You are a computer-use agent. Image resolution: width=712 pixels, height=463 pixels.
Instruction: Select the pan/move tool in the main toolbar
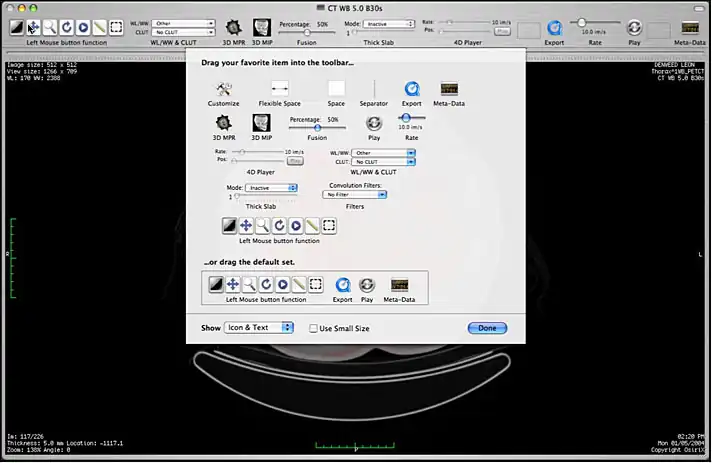pyautogui.click(x=34, y=27)
